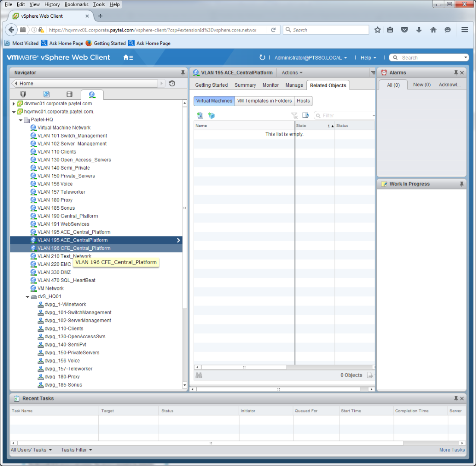476x466 pixels.
Task: Pin the Work In Progress panel
Action: pyautogui.click(x=461, y=184)
